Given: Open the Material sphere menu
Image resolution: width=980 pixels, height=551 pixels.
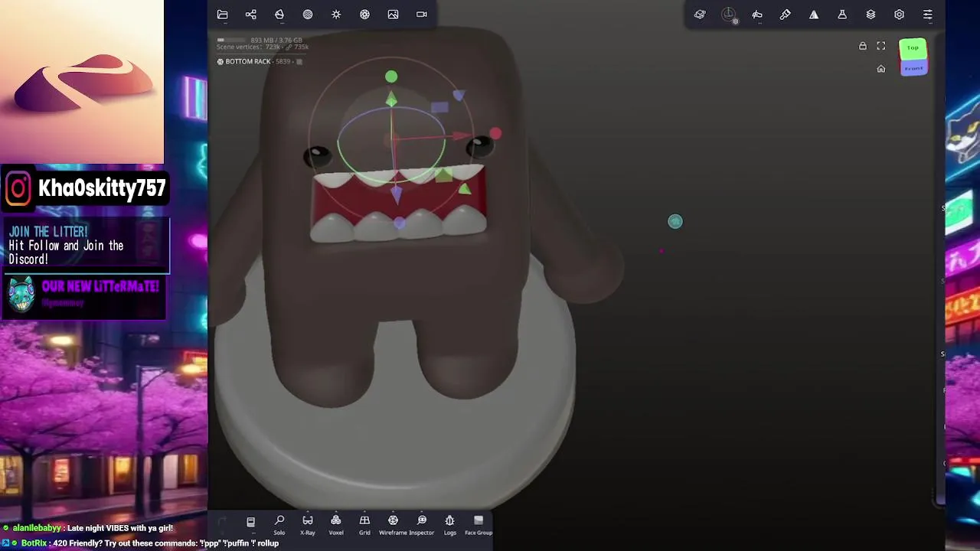Looking at the screenshot, I should pyautogui.click(x=308, y=15).
